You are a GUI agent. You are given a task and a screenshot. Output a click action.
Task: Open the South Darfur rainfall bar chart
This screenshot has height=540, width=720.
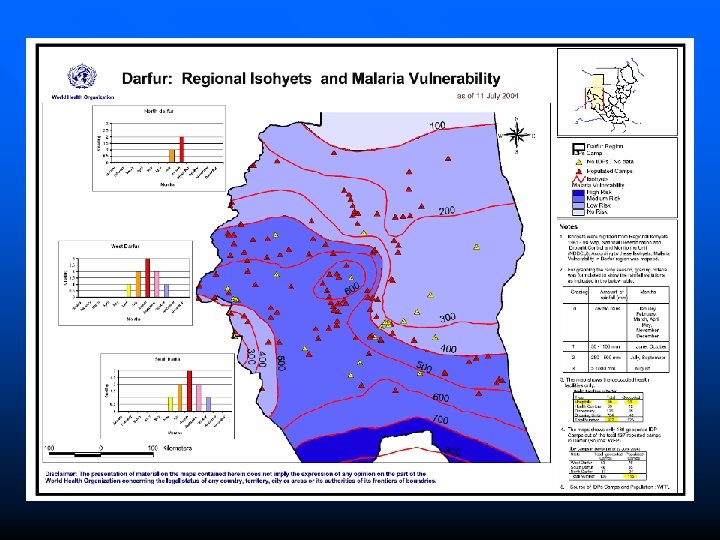coord(167,396)
